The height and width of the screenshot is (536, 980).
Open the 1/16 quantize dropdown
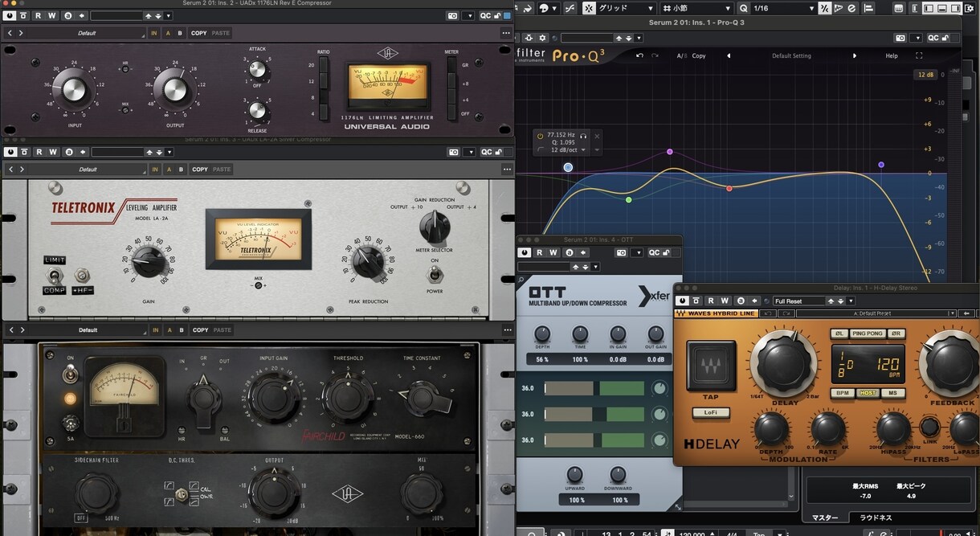[783, 8]
